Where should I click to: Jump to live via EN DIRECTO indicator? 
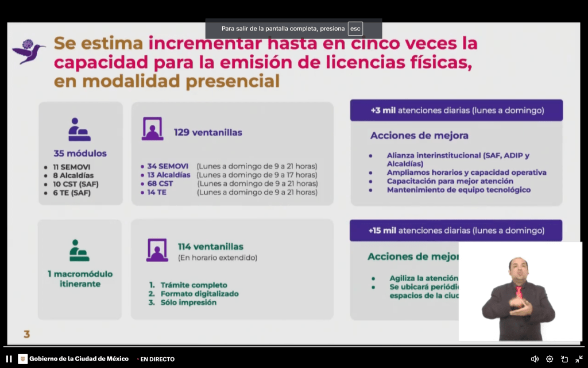(x=156, y=359)
